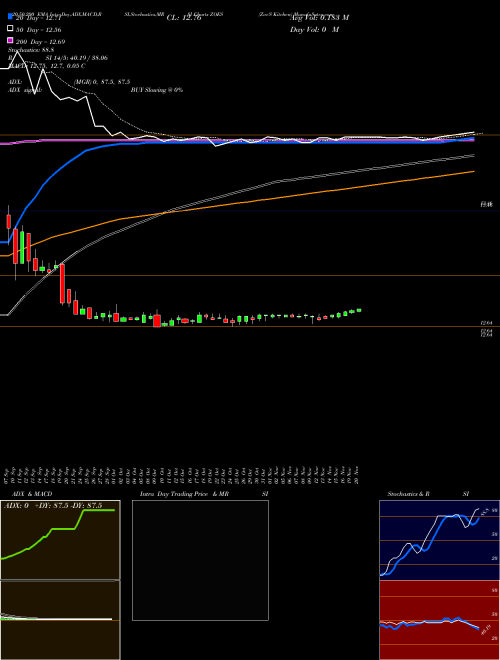
Task: Click the 'CL: 12.76' closing price label
Action: coord(184,18)
